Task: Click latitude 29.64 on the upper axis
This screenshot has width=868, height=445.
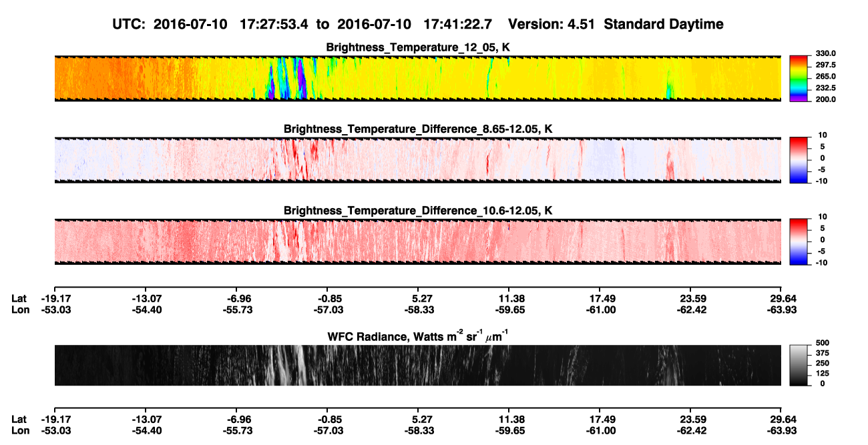Action: (782, 299)
